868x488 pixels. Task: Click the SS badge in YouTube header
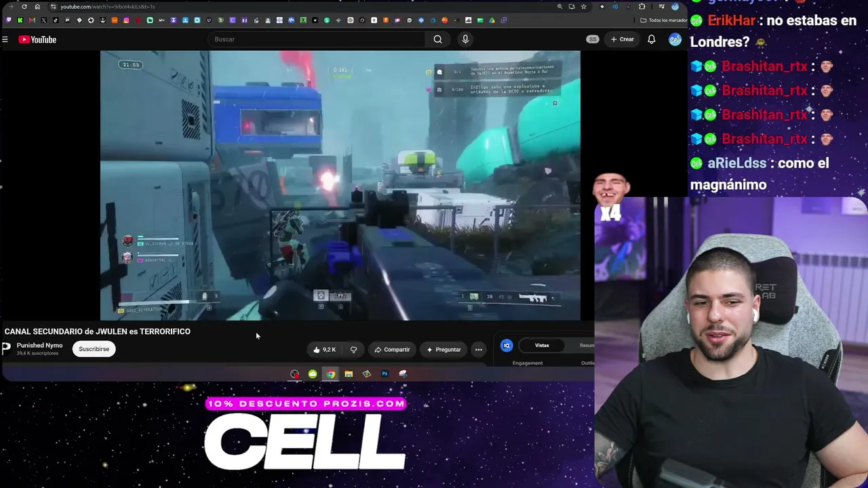point(593,39)
